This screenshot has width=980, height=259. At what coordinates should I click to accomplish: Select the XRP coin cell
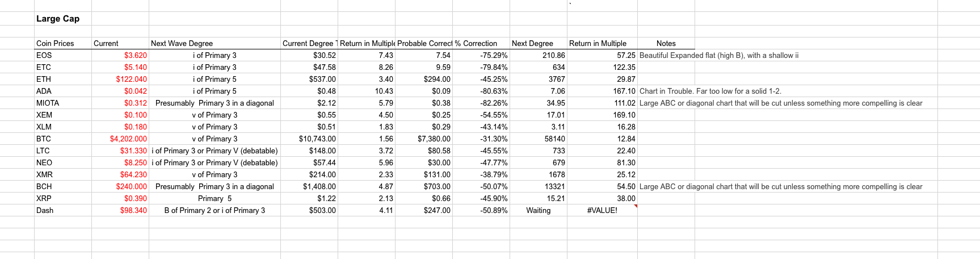pyautogui.click(x=63, y=198)
